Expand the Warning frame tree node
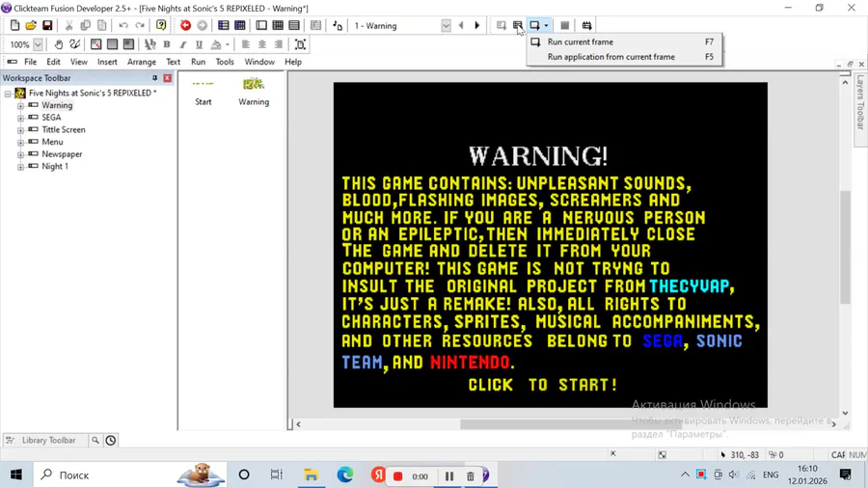The height and width of the screenshot is (488, 868). pyautogui.click(x=20, y=105)
